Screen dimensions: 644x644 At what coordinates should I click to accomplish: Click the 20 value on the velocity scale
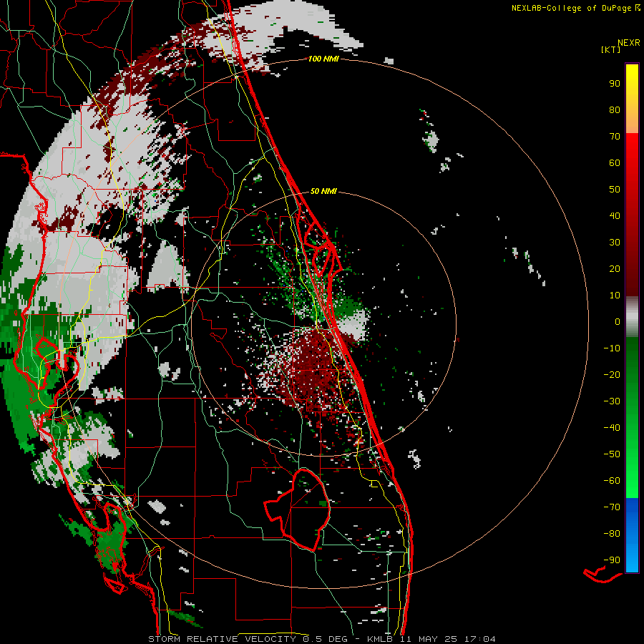[615, 268]
